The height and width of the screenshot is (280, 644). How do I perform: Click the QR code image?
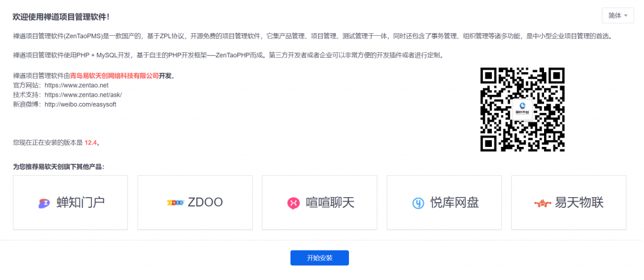coord(523,109)
